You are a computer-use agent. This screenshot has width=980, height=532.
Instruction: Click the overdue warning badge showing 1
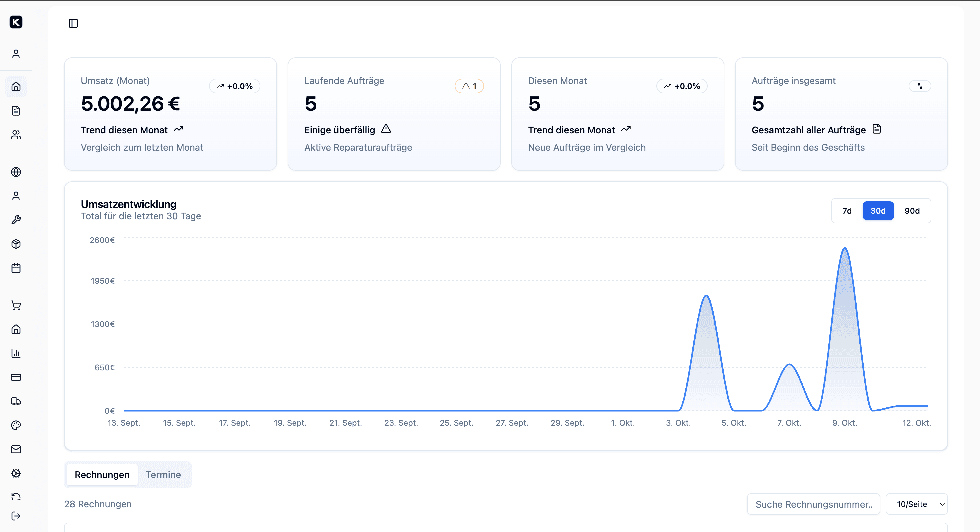pyautogui.click(x=469, y=86)
